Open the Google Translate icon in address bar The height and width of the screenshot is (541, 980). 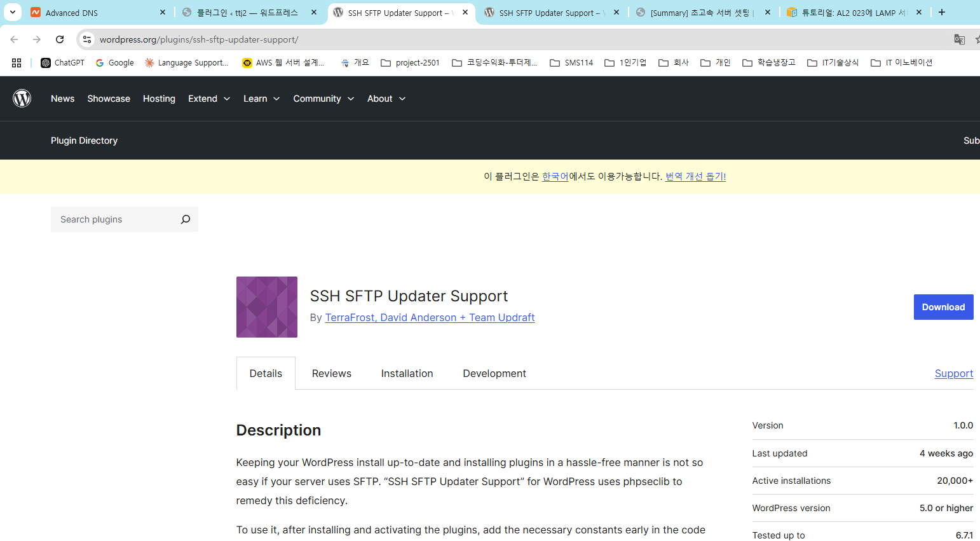click(959, 39)
